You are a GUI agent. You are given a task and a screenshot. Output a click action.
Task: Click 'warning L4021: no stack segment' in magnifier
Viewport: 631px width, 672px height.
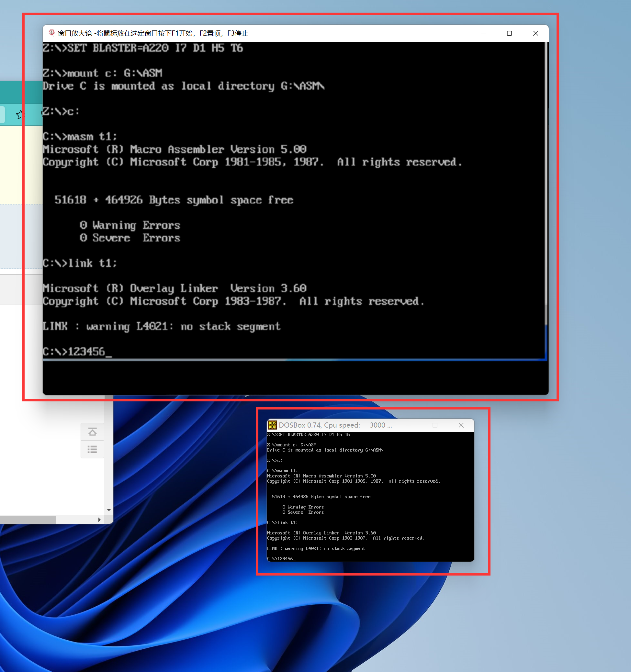(183, 326)
